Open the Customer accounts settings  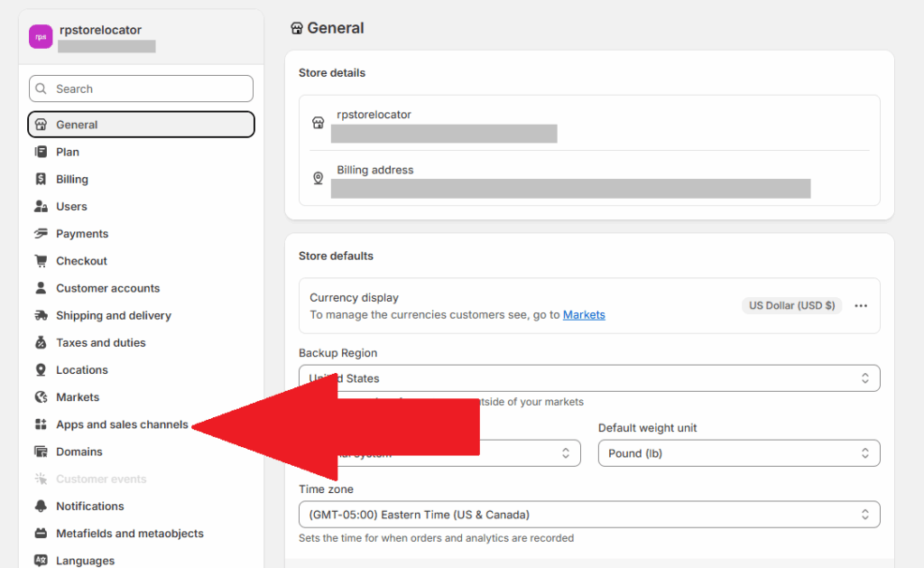click(x=107, y=288)
